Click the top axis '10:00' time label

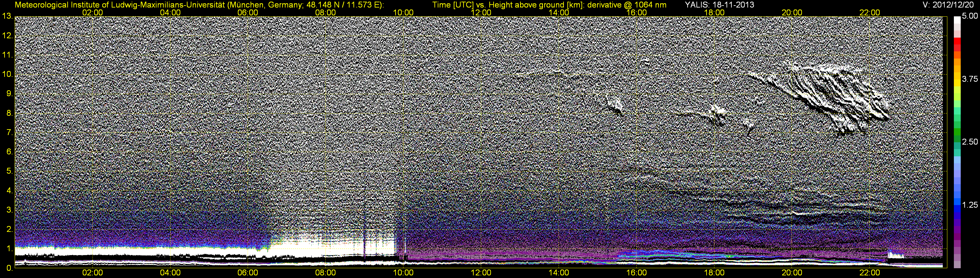point(403,12)
